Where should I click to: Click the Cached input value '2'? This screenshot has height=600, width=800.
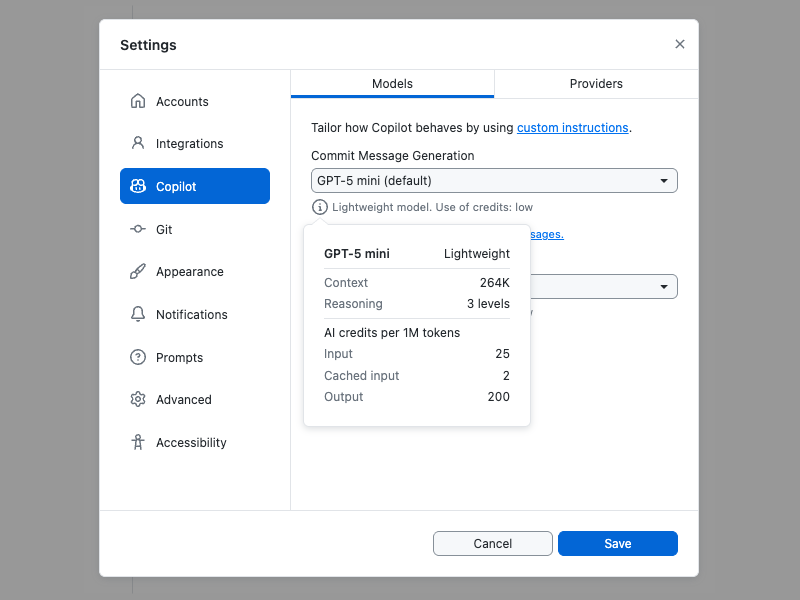pyautogui.click(x=506, y=376)
